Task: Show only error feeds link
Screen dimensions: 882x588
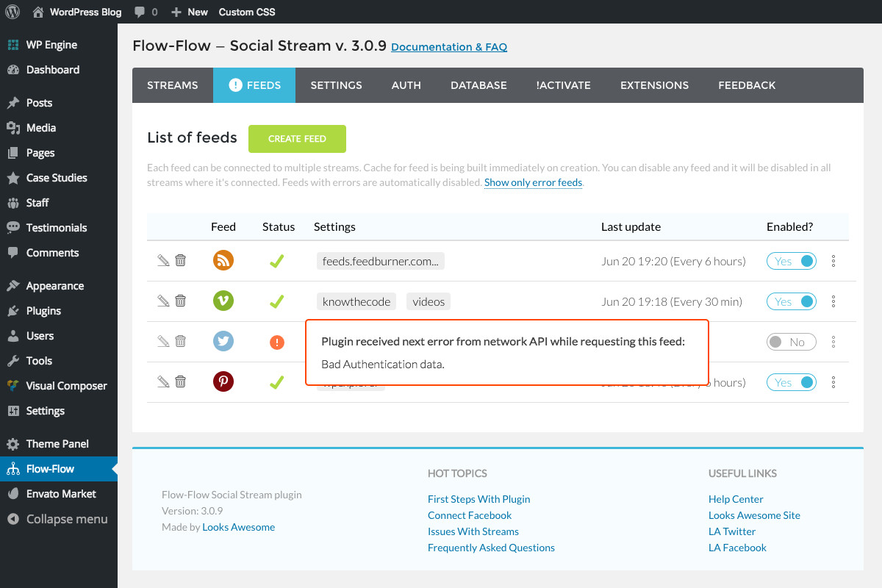Action: point(534,182)
